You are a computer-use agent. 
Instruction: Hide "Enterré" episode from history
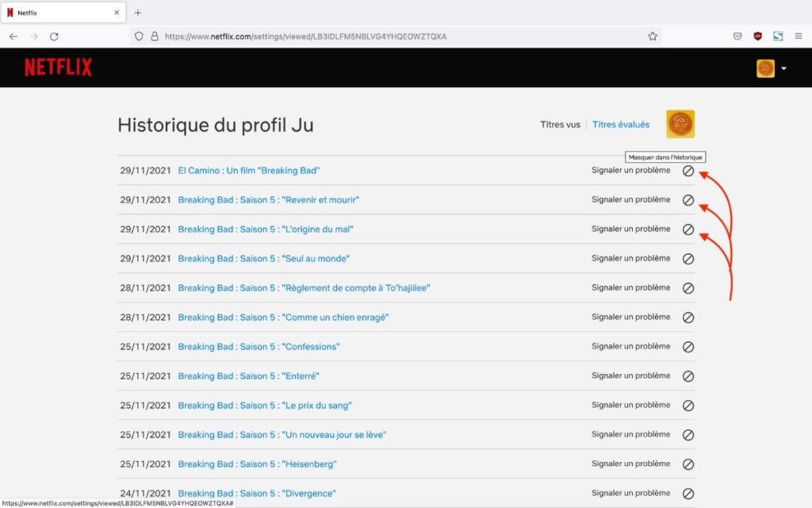tap(688, 376)
